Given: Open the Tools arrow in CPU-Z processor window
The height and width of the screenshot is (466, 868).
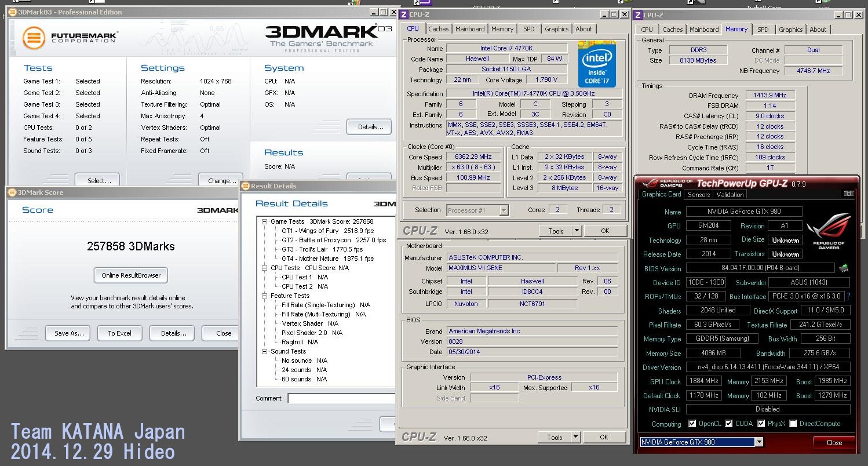Looking at the screenshot, I should tap(577, 231).
